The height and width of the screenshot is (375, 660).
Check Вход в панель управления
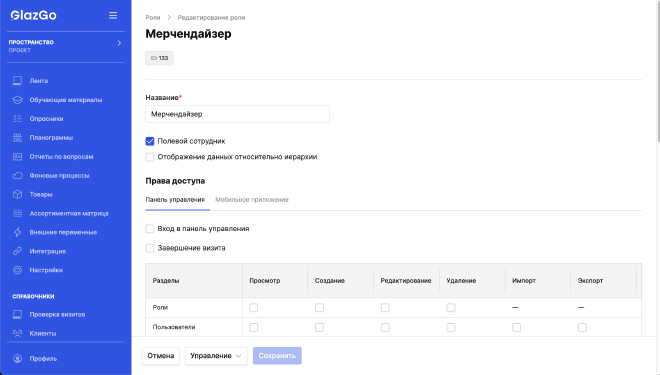pyautogui.click(x=150, y=229)
